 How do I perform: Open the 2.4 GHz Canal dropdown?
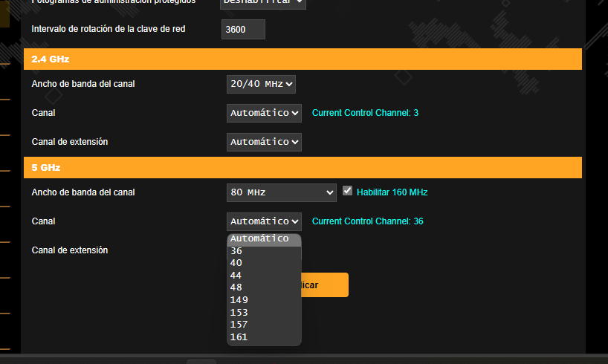point(264,113)
